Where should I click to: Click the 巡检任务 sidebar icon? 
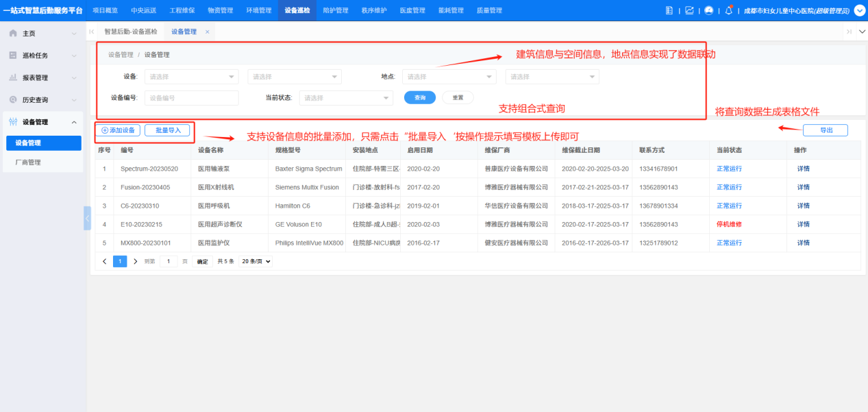coord(13,55)
